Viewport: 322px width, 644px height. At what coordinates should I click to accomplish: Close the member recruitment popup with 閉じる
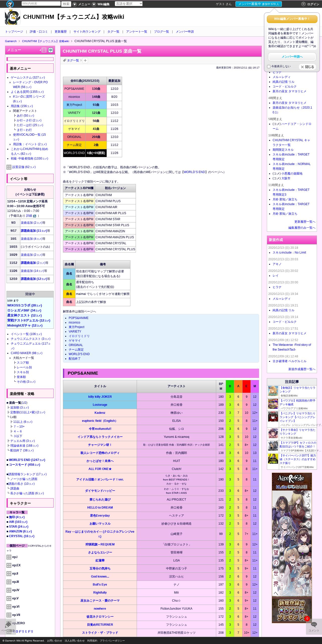[307, 67]
